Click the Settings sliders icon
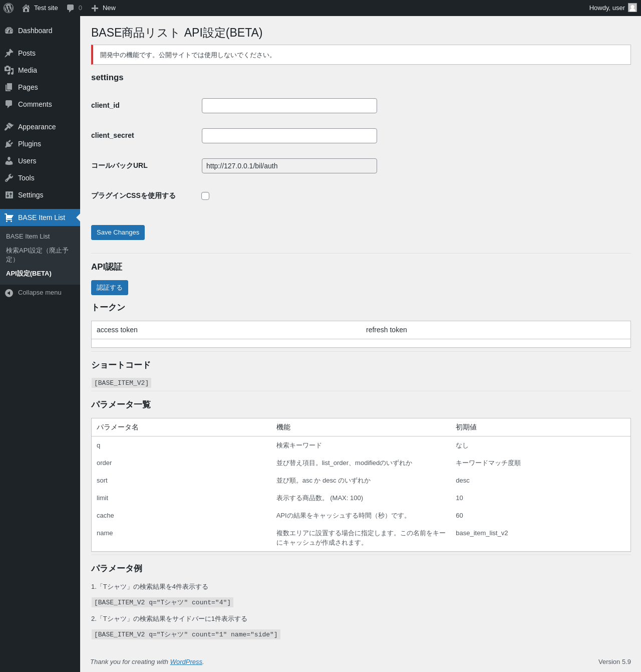Viewport: 641px width, 672px height. 9,195
